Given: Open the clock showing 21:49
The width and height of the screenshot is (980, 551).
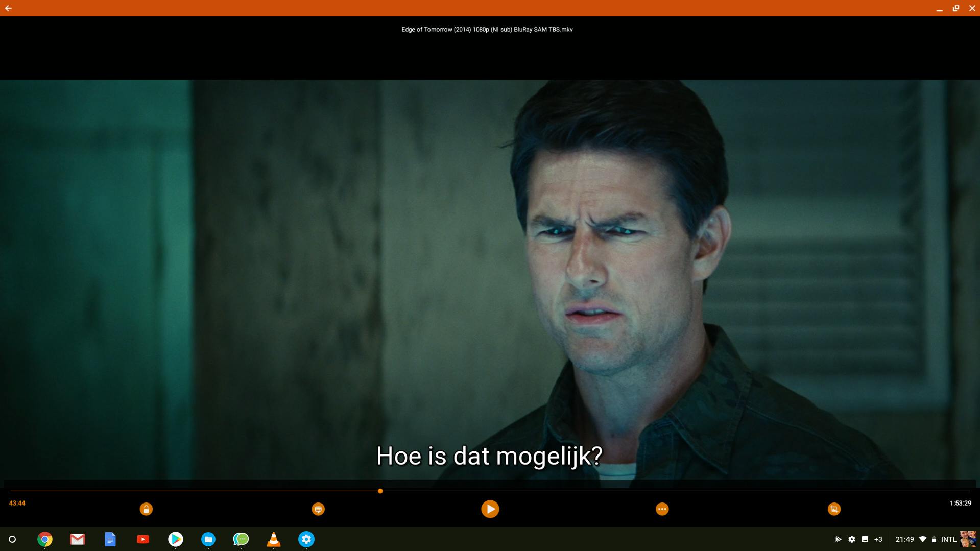Looking at the screenshot, I should [x=904, y=539].
